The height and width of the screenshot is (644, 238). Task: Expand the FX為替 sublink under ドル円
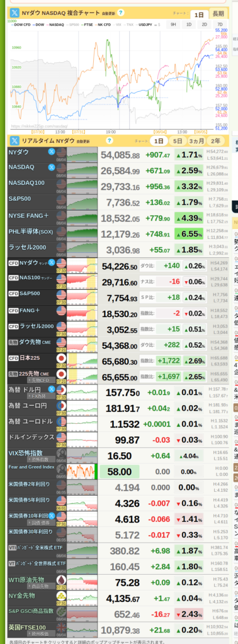[41, 396]
